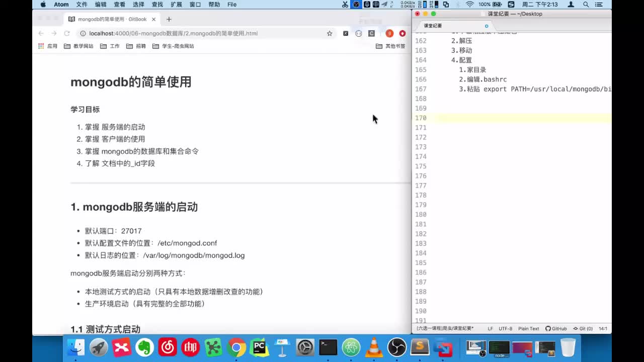
Task: Click the /etc/mongod.conf config path text
Action: point(187,243)
